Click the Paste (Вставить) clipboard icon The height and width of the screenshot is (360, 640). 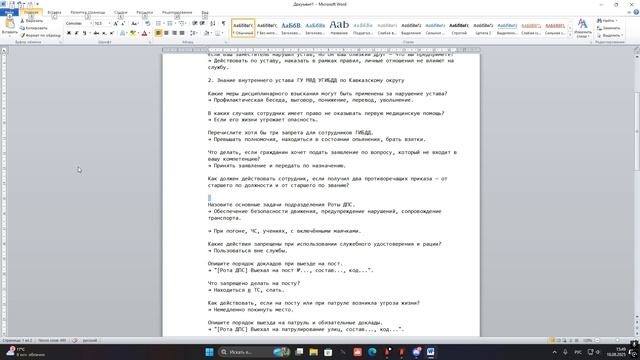(x=9, y=24)
